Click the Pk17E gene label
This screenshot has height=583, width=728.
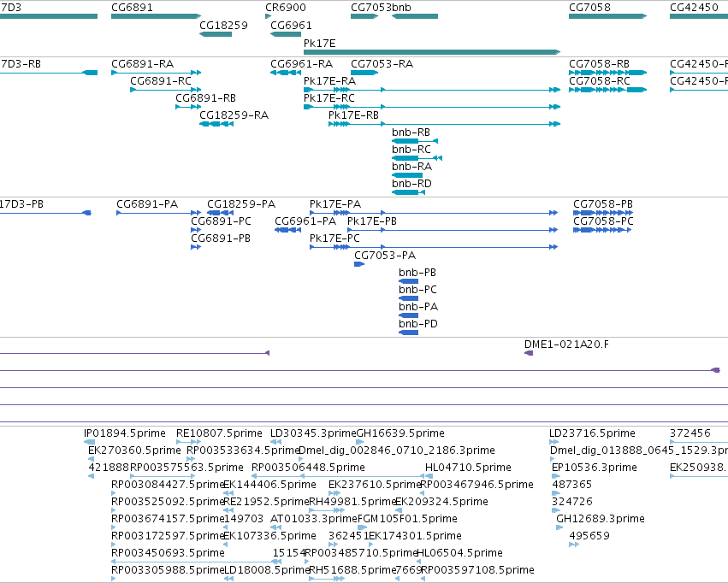[319, 43]
